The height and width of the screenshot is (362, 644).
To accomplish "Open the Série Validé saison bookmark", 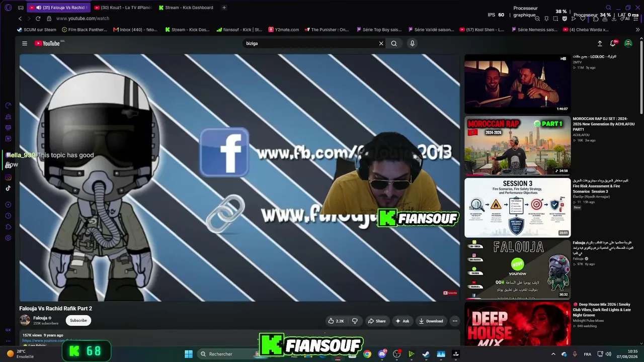I will pos(430,30).
